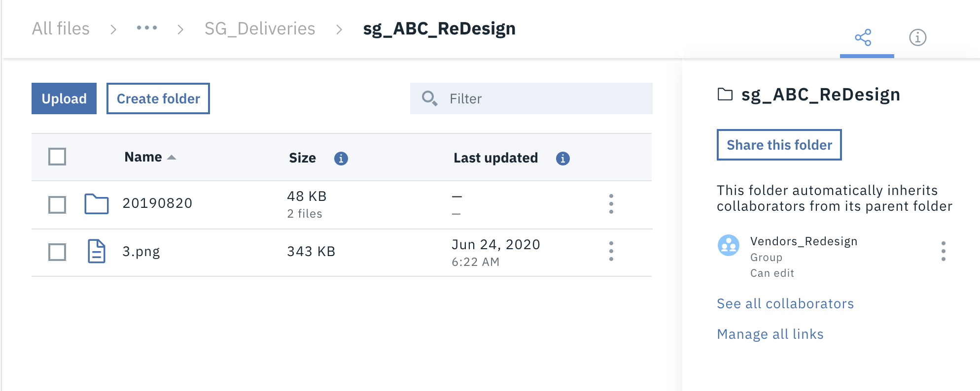Image resolution: width=980 pixels, height=391 pixels.
Task: Go to All files in breadcrumb
Action: [61, 29]
